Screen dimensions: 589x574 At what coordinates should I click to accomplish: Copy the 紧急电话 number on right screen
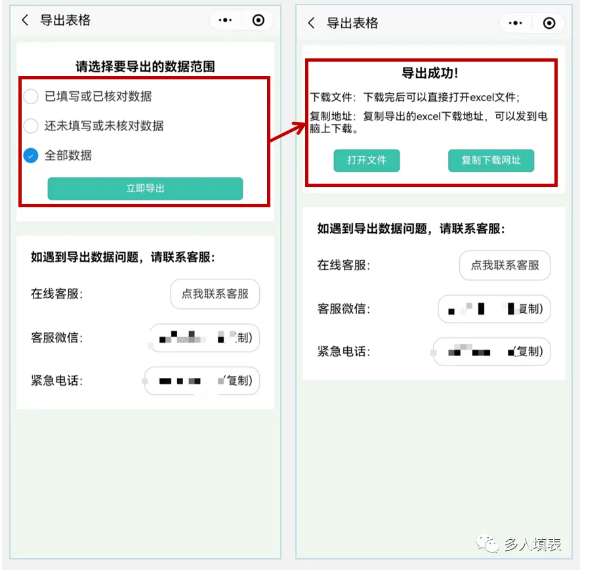492,352
